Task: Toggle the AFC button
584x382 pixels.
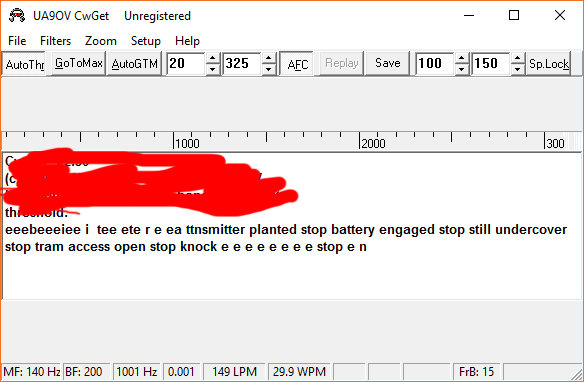Action: click(x=298, y=64)
